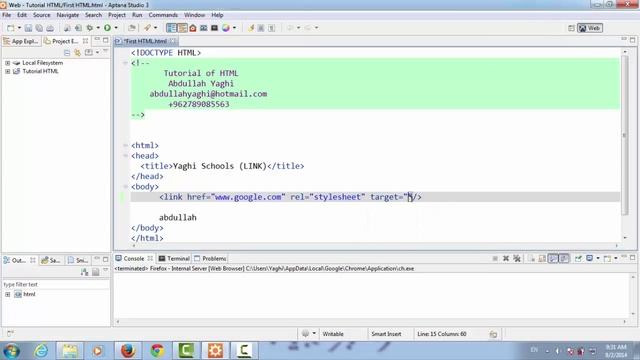The image size is (640, 360).
Task: Click the red home icon in toolbar
Action: click(x=193, y=28)
